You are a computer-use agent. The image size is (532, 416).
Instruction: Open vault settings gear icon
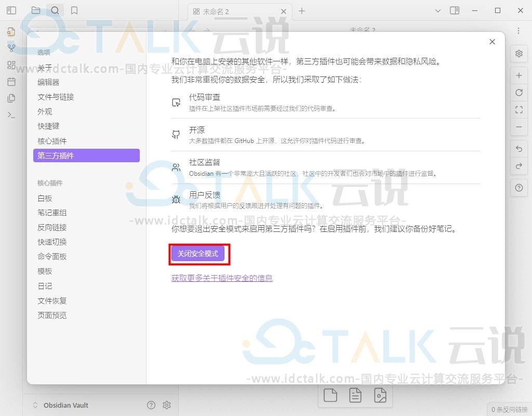click(167, 405)
